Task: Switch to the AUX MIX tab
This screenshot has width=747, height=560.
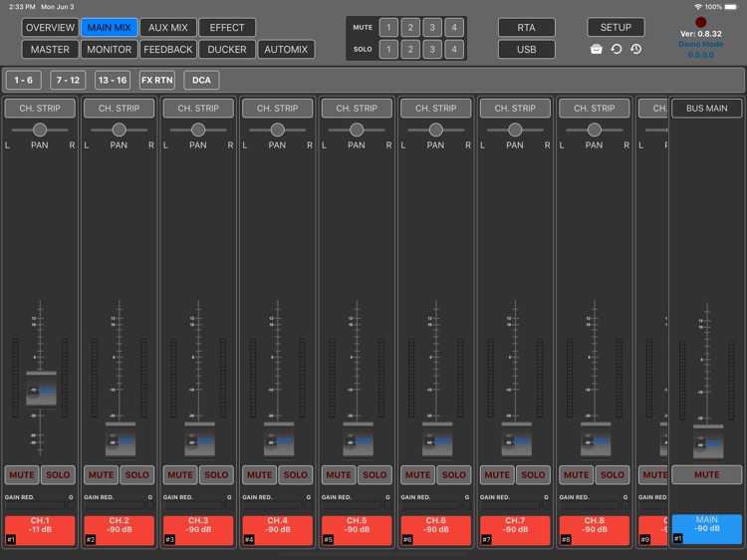Action: (x=167, y=28)
